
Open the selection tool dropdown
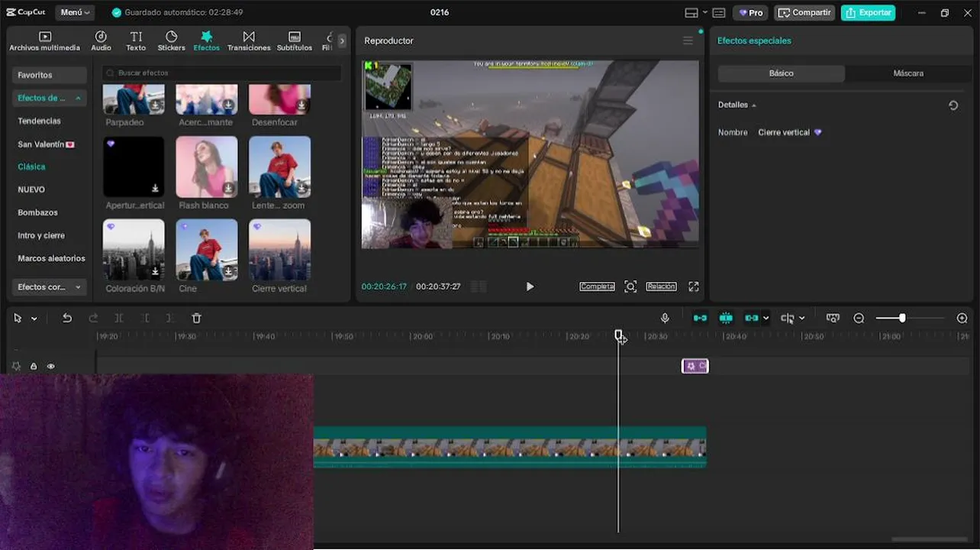34,319
